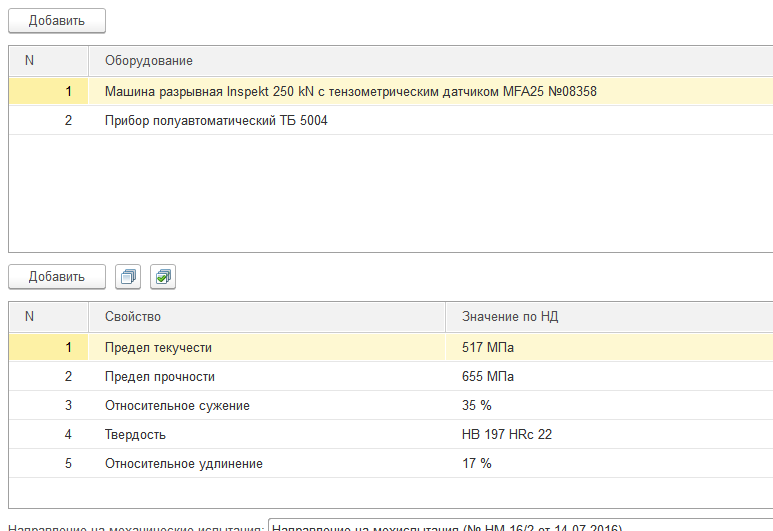Select the Машина разрывная Inspekt 250 kN row
The width and height of the screenshot is (773, 531).
(x=350, y=92)
